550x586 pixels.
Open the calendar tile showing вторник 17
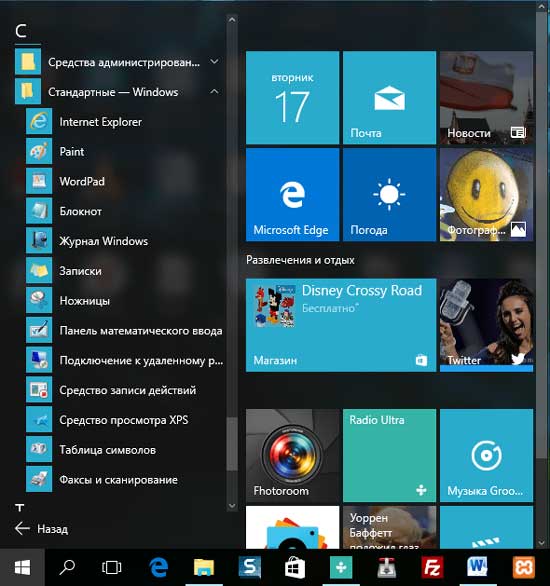(292, 98)
